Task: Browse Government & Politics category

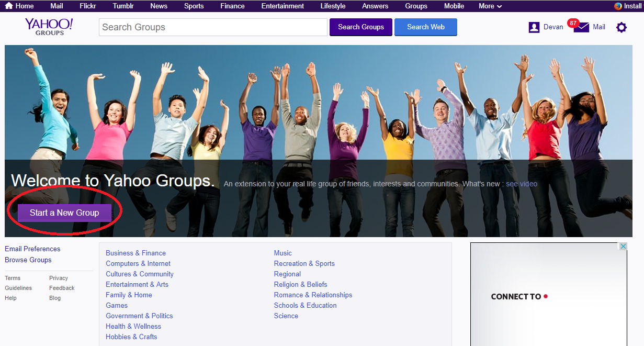Action: 139,316
